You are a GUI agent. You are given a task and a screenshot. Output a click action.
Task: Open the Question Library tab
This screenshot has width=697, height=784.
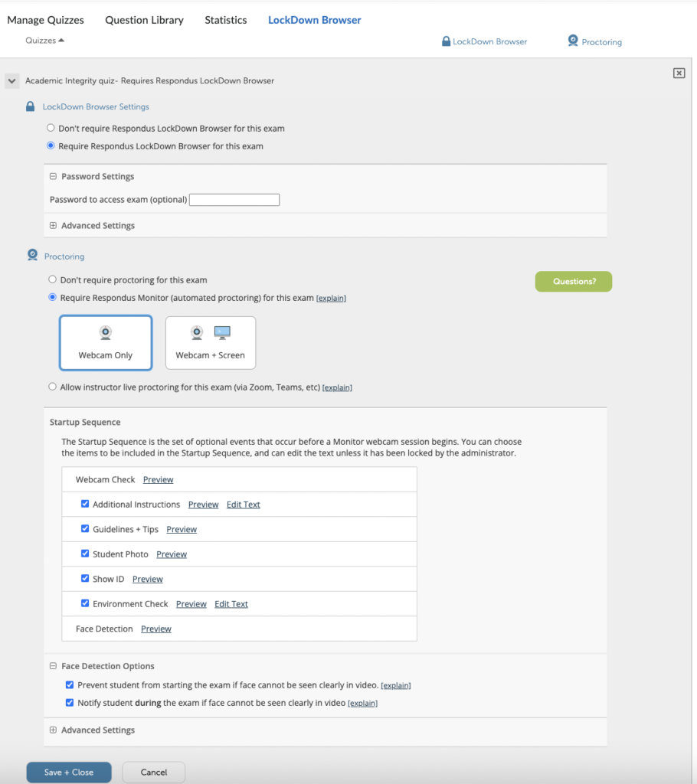click(144, 20)
